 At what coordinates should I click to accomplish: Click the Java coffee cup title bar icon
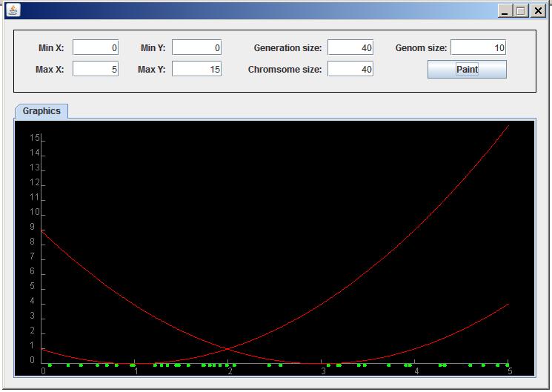[x=13, y=10]
